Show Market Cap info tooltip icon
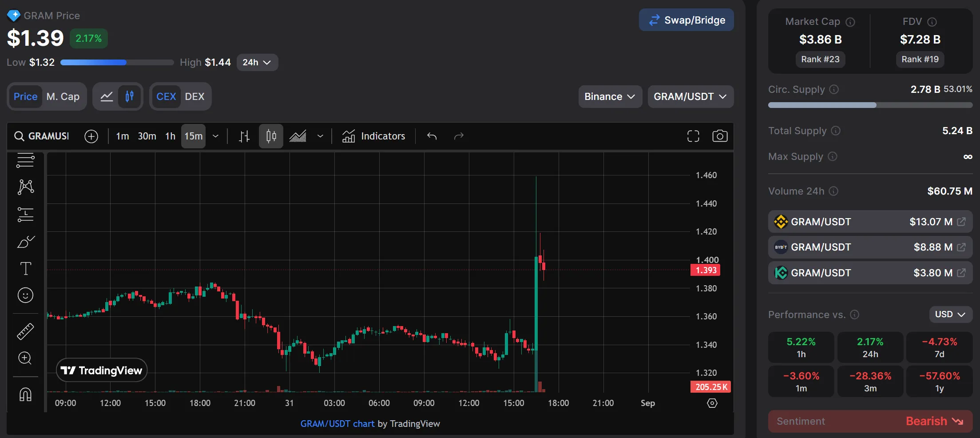 (x=850, y=22)
